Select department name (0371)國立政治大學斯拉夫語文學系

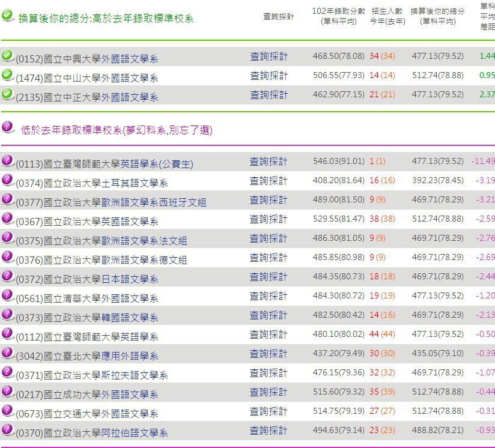92,376
